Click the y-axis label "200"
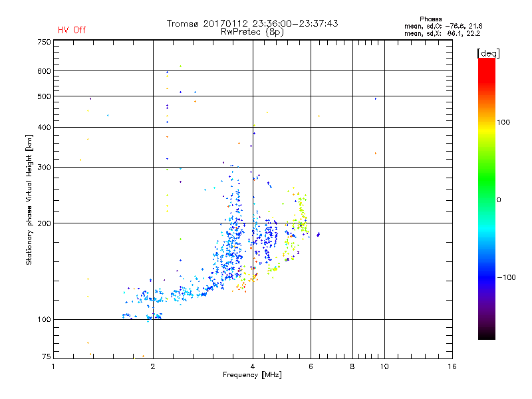 [x=44, y=223]
